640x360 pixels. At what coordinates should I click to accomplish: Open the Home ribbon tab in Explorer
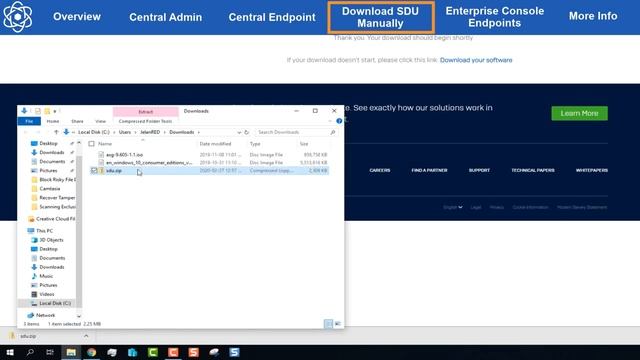click(53, 121)
